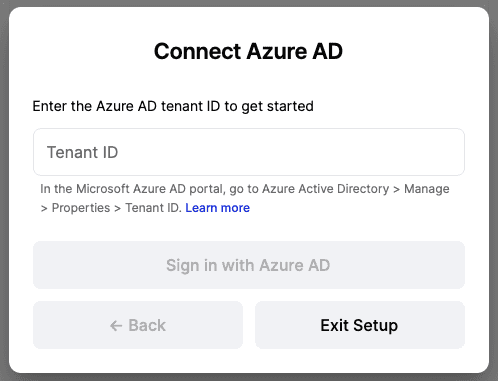
Task: Return to previous step with Back
Action: point(138,325)
